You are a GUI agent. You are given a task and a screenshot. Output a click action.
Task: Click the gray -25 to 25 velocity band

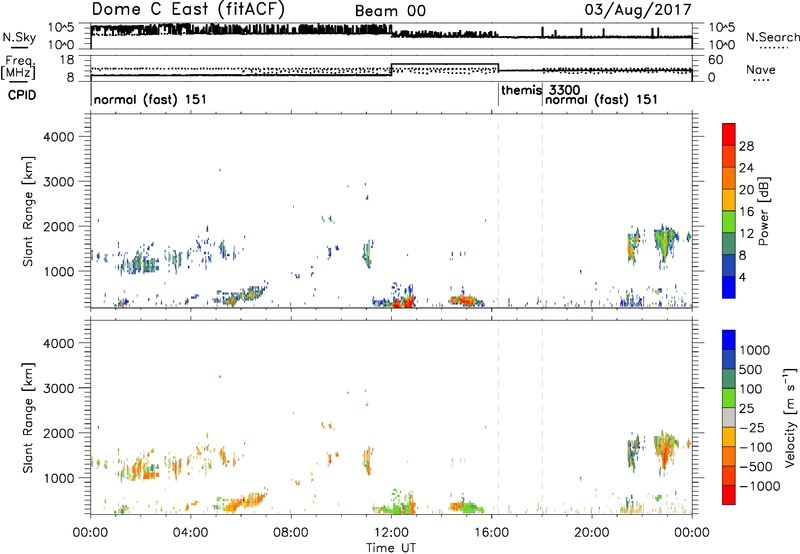click(729, 417)
